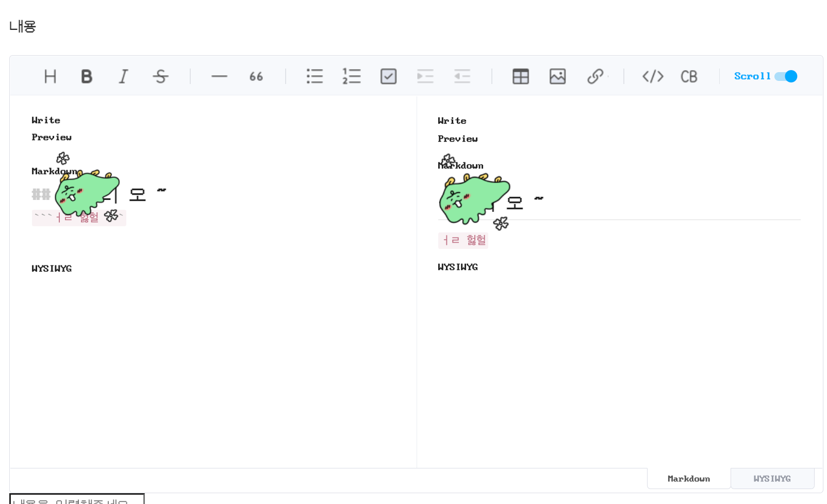Apply heading style with H icon
The image size is (827, 504).
click(50, 76)
